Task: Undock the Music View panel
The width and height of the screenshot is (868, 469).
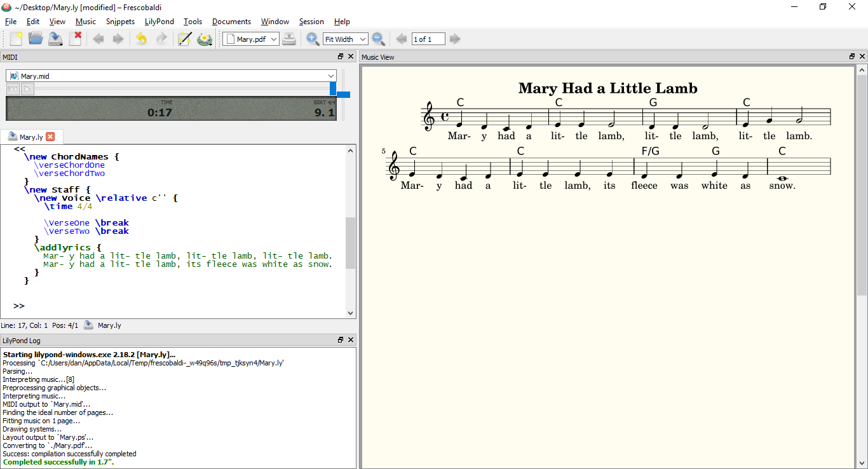Action: pyautogui.click(x=852, y=57)
